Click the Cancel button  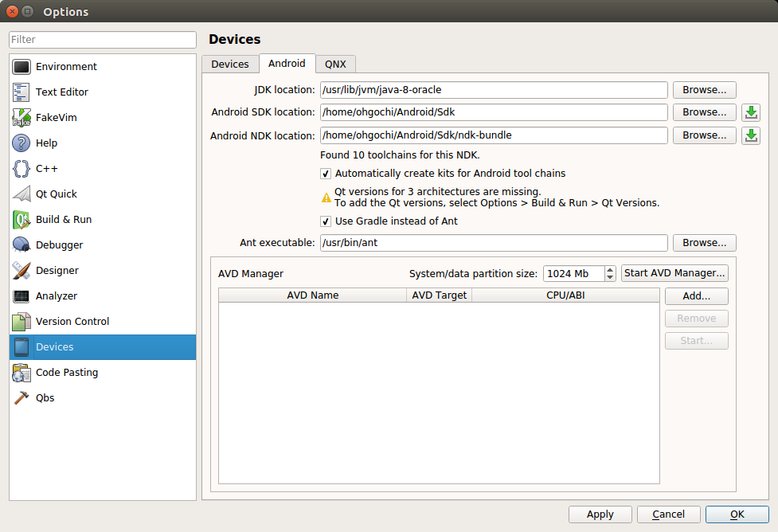669,514
